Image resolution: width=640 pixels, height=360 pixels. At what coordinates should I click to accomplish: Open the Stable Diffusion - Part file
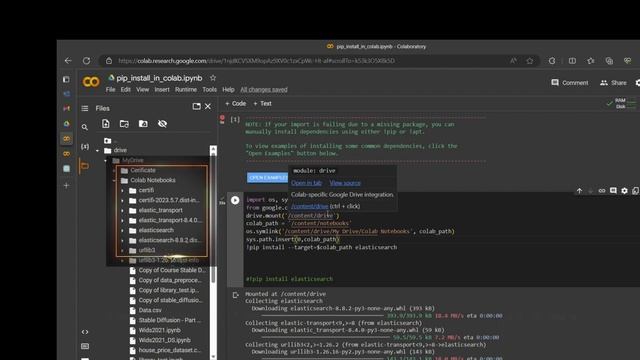pyautogui.click(x=170, y=320)
